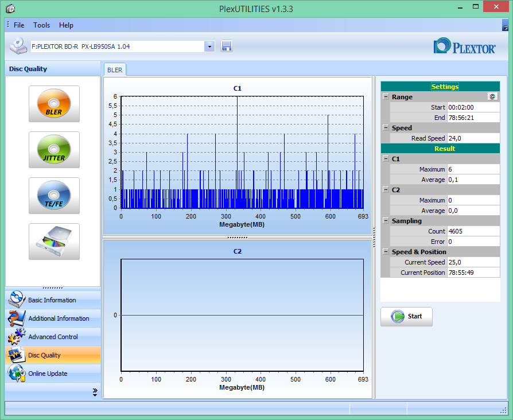The width and height of the screenshot is (513, 420).
Task: Collapse the C1 result group
Action: (x=386, y=158)
